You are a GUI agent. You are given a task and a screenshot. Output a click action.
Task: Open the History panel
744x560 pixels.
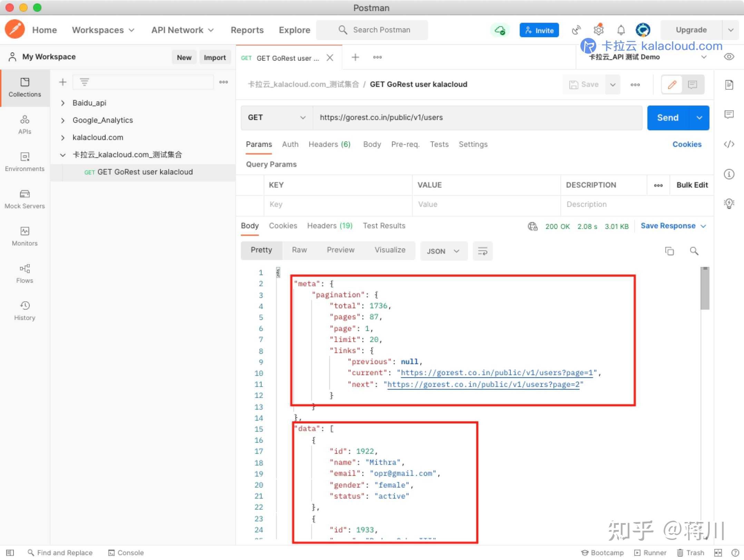click(25, 310)
